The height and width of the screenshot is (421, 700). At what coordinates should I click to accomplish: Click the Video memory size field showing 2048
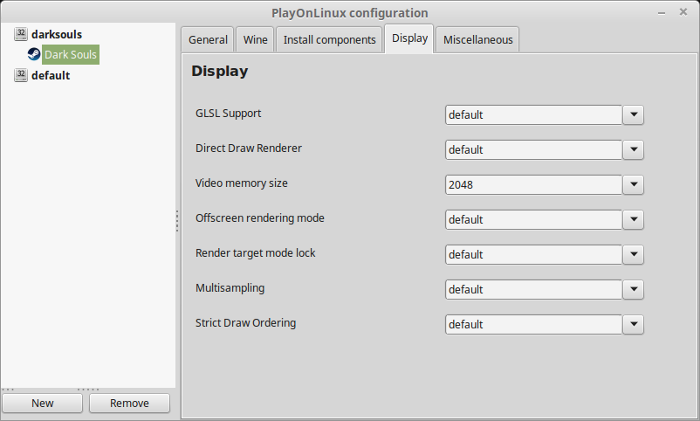tap(534, 184)
